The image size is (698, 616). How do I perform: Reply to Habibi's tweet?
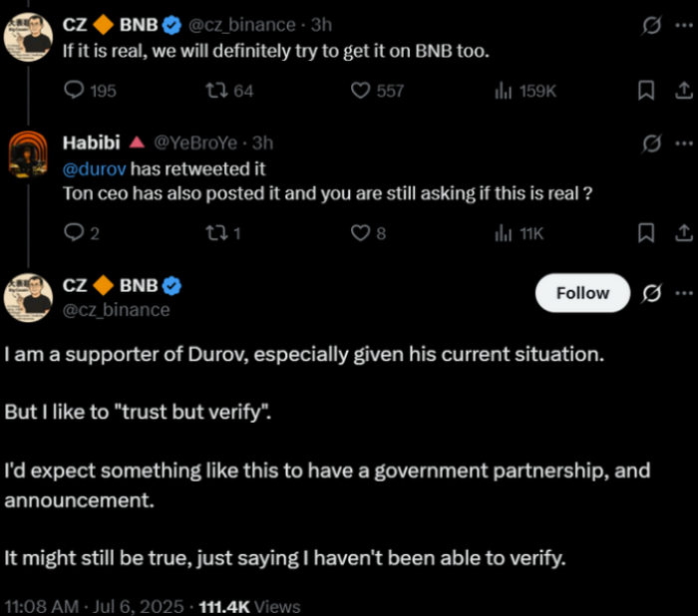75,233
